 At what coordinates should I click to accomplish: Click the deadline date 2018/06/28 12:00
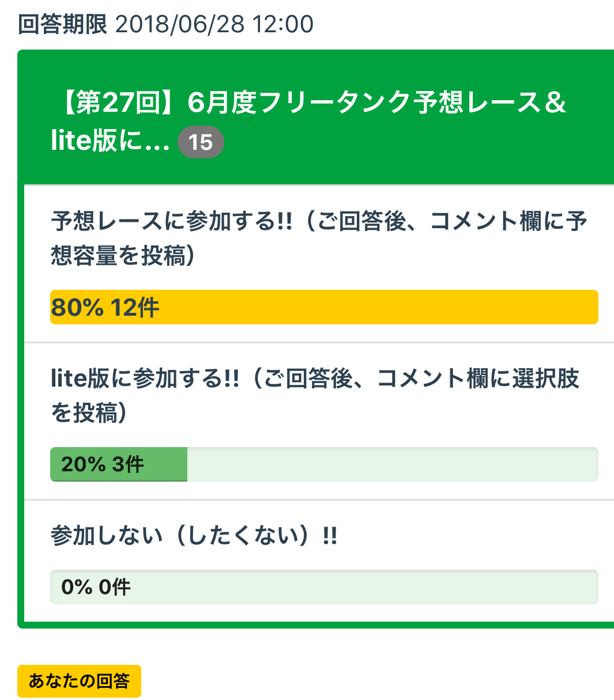214,24
